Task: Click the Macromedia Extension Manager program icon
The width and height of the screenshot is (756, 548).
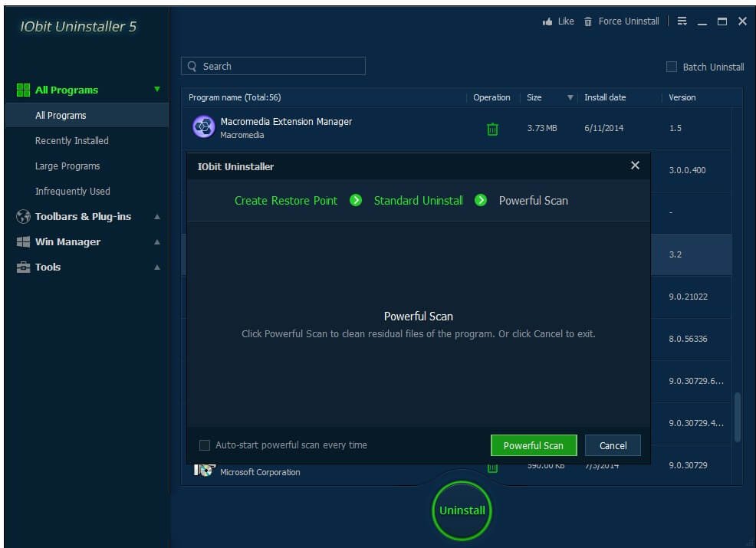Action: click(x=204, y=126)
